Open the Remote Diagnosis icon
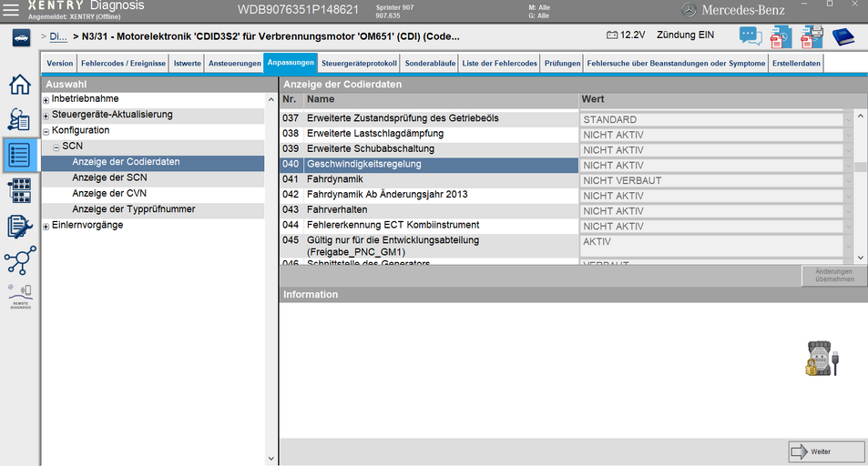Image resolution: width=868 pixels, height=466 pixels. point(20,296)
